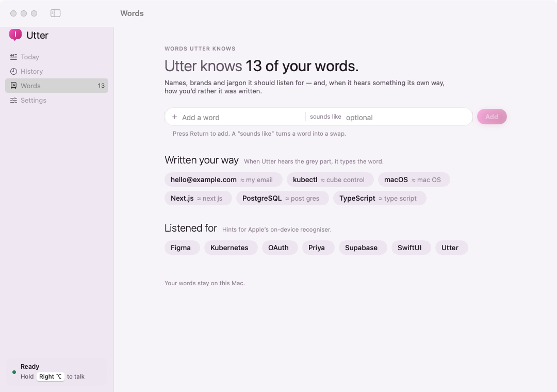Click the History clock icon
The width and height of the screenshot is (557, 392).
[x=13, y=71]
